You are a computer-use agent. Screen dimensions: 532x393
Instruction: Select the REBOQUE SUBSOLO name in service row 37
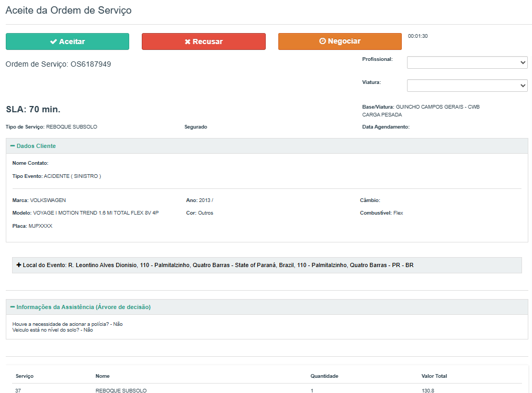tap(121, 390)
